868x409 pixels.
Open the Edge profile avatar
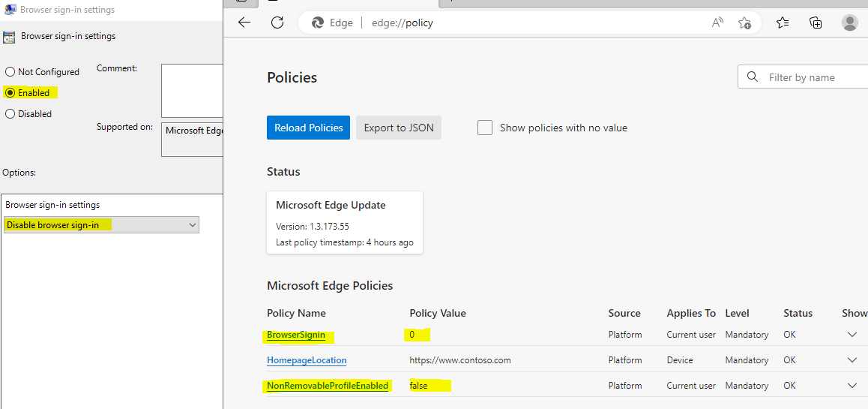[849, 23]
